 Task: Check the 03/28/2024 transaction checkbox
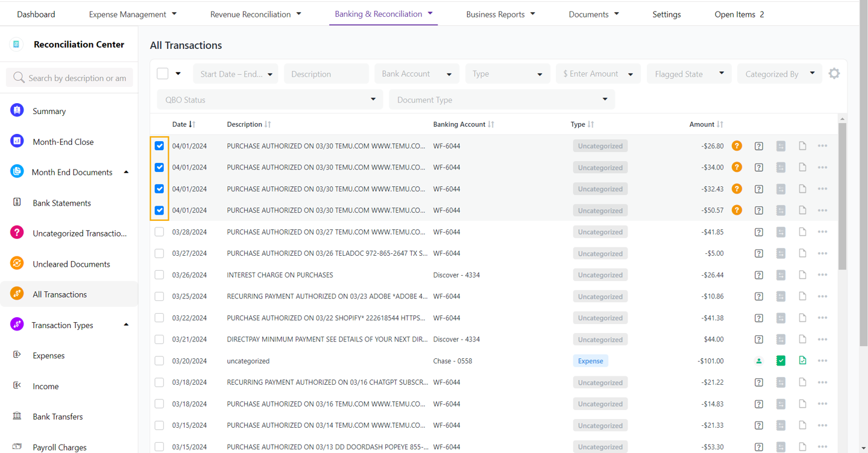coord(159,232)
